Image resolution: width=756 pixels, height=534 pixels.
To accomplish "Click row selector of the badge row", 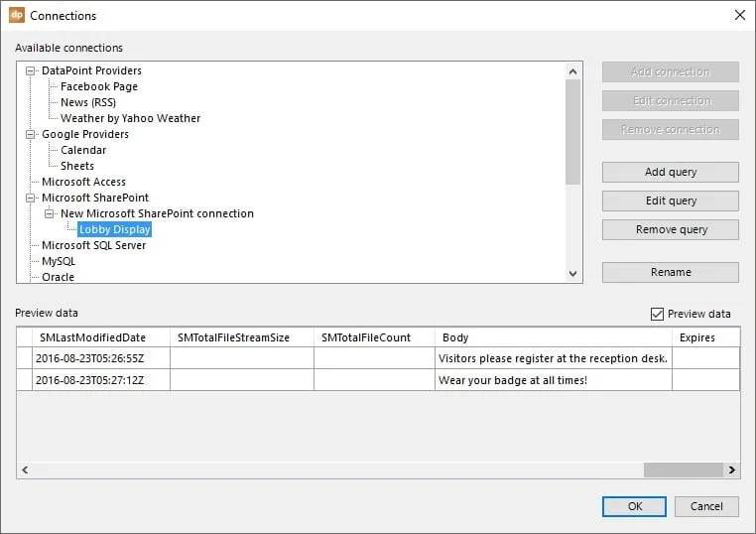I will click(x=24, y=380).
